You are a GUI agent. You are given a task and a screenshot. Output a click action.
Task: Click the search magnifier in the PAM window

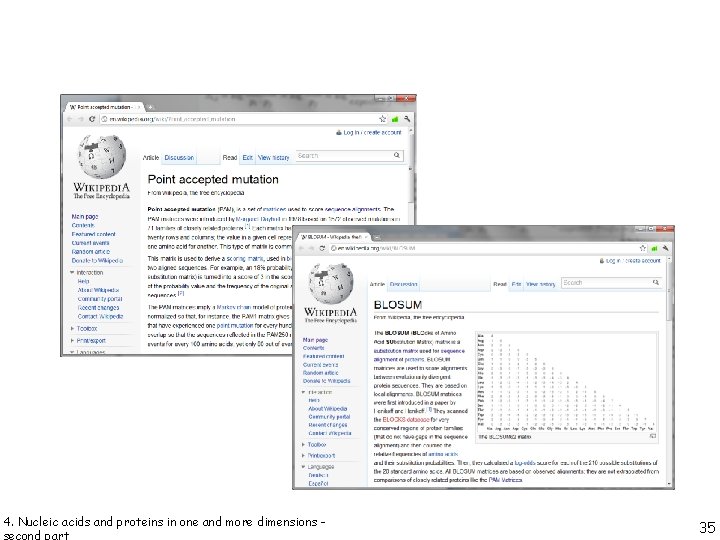(397, 156)
